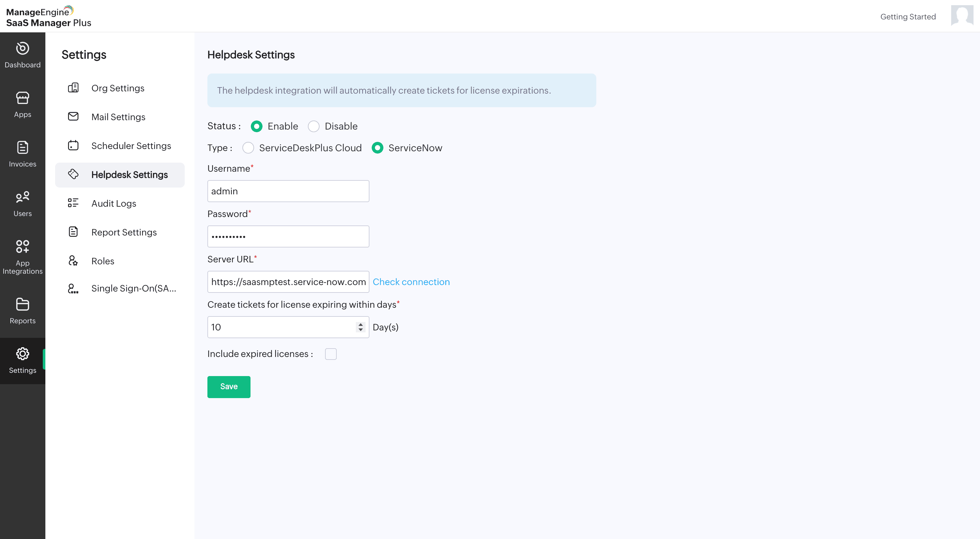Open Org Settings menu item

click(118, 88)
